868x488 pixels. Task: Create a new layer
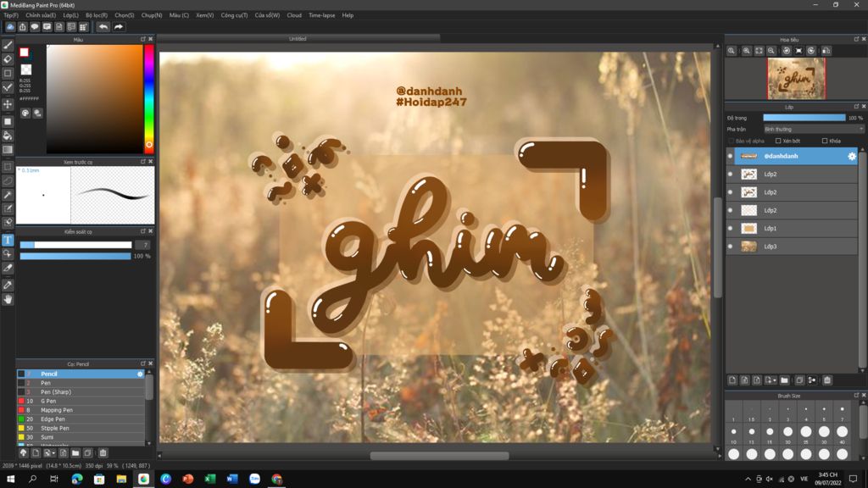click(732, 380)
